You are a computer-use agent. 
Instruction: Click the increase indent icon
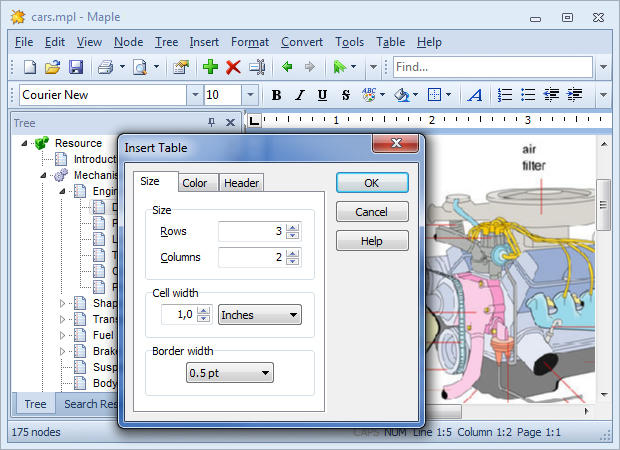pos(574,95)
